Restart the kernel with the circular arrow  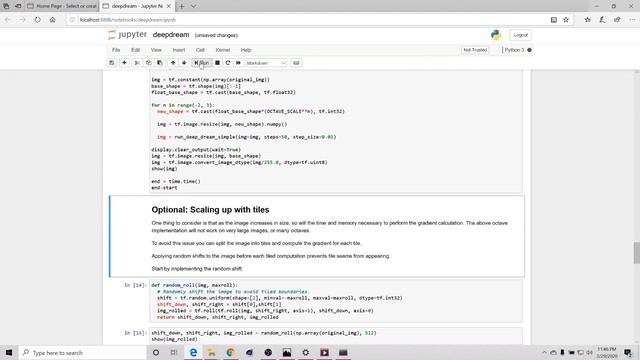click(x=228, y=63)
